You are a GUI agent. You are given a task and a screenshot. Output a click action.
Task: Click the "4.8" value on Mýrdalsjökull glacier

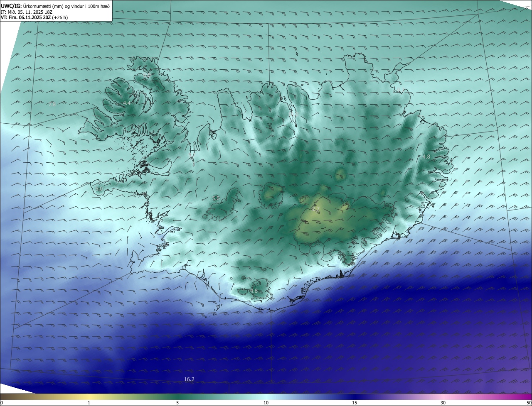click(x=254, y=291)
